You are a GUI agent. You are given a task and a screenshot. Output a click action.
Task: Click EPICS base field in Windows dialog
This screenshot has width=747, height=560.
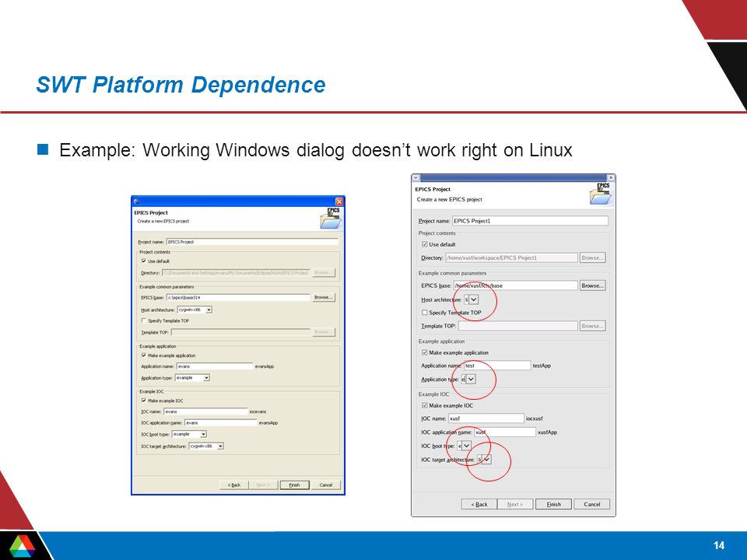(x=238, y=297)
